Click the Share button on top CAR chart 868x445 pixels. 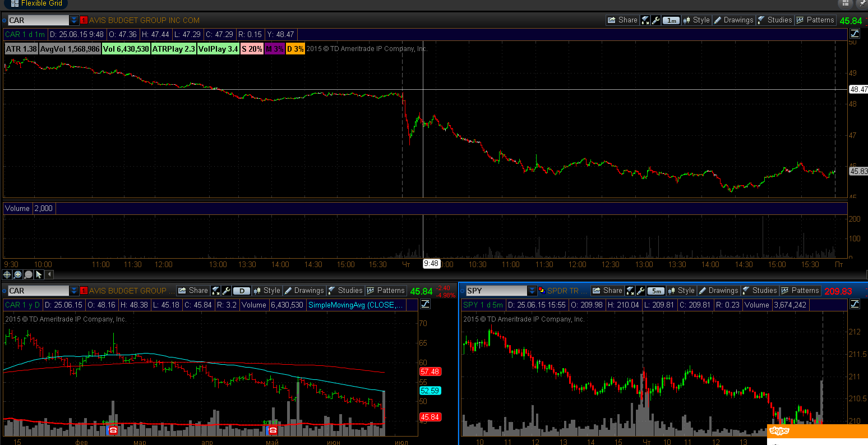pos(622,20)
